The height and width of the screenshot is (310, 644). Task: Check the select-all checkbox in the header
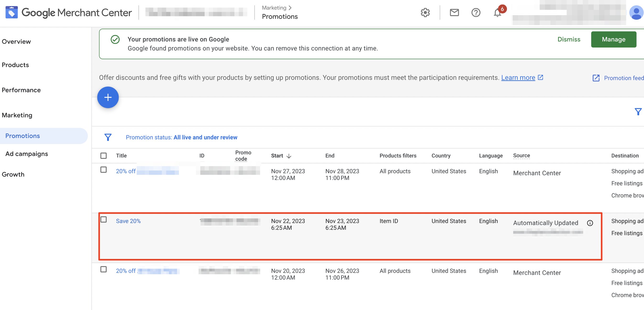click(x=104, y=155)
